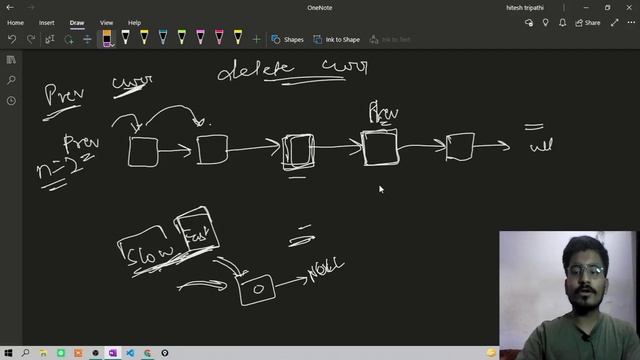This screenshot has width=640, height=360.
Task: Pick the light pink pen
Action: point(200,38)
